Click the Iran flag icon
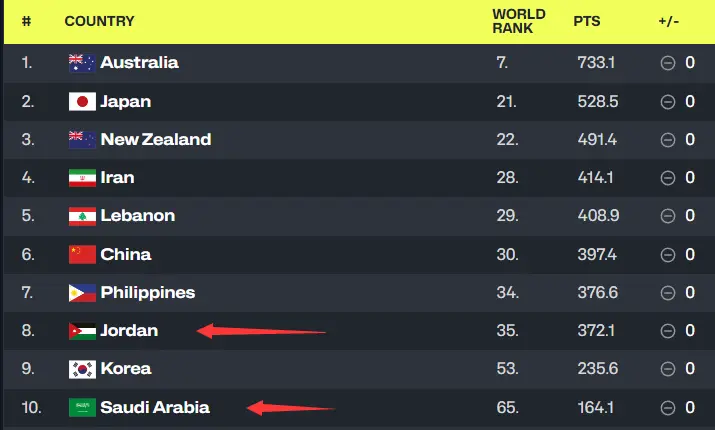The height and width of the screenshot is (430, 715). click(82, 178)
